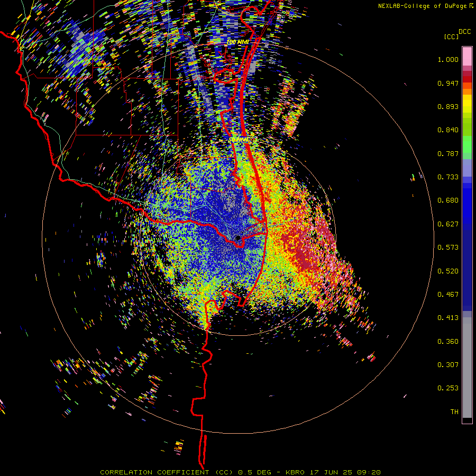Click the 0.307 legend value
Screen dimensions: 476x476
(x=448, y=365)
